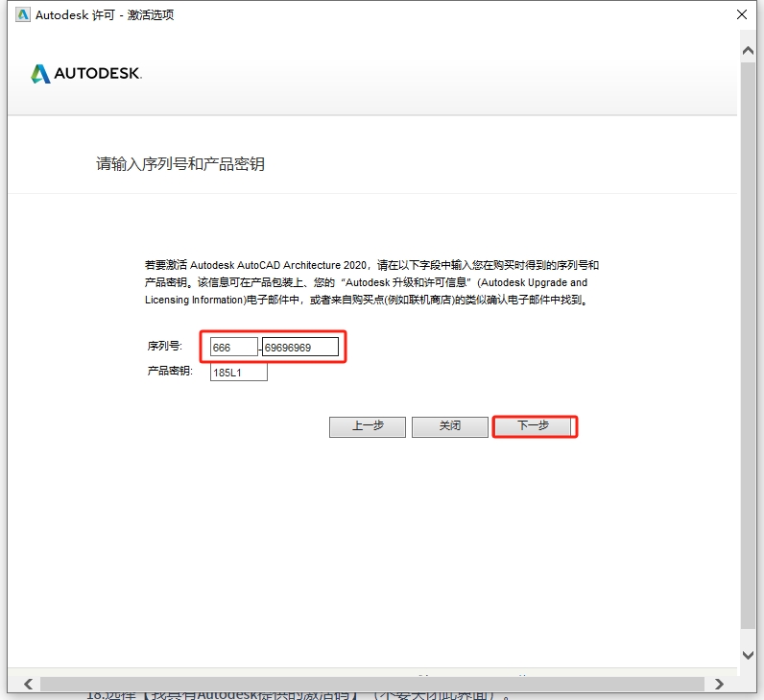Click the Autodesk app icon in the title bar
The image size is (764, 700).
[x=23, y=15]
